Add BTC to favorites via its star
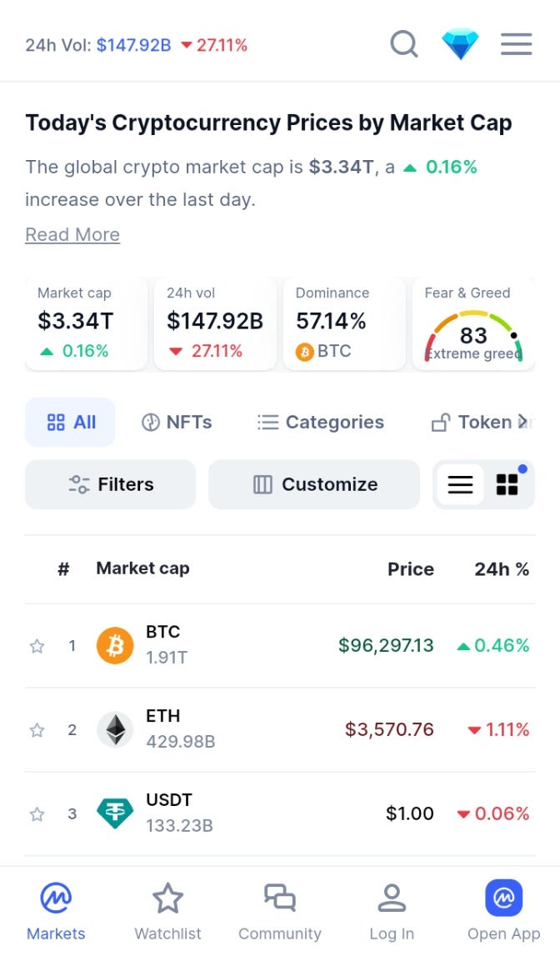The image size is (560, 956). pyautogui.click(x=37, y=645)
